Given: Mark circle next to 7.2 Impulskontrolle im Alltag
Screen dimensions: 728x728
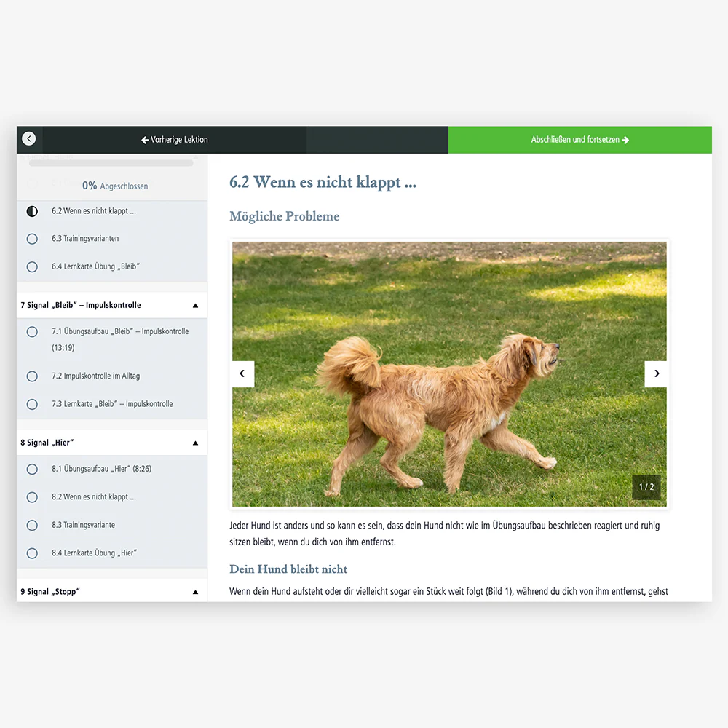Looking at the screenshot, I should (32, 376).
